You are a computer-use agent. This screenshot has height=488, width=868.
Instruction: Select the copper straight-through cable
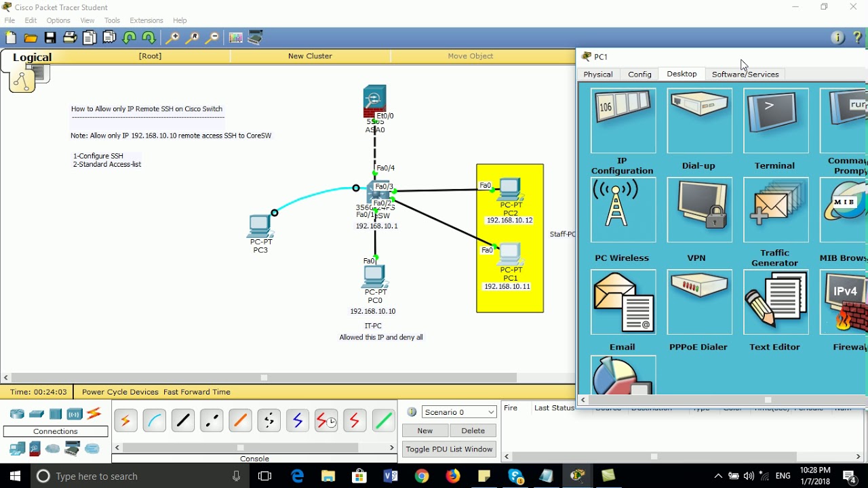pyautogui.click(x=182, y=421)
